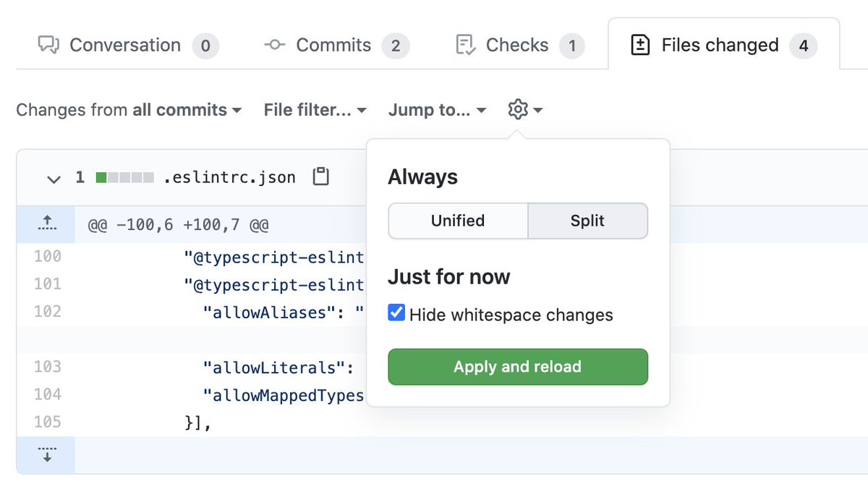868x497 pixels.
Task: Click the Commits icon
Action: (x=275, y=46)
